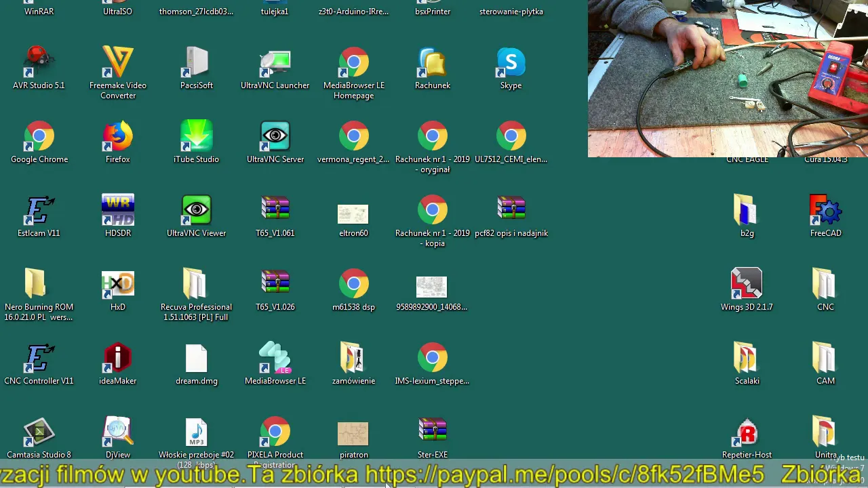Open the HDSDR application
Image resolution: width=868 pixels, height=488 pixels.
pos(118,216)
